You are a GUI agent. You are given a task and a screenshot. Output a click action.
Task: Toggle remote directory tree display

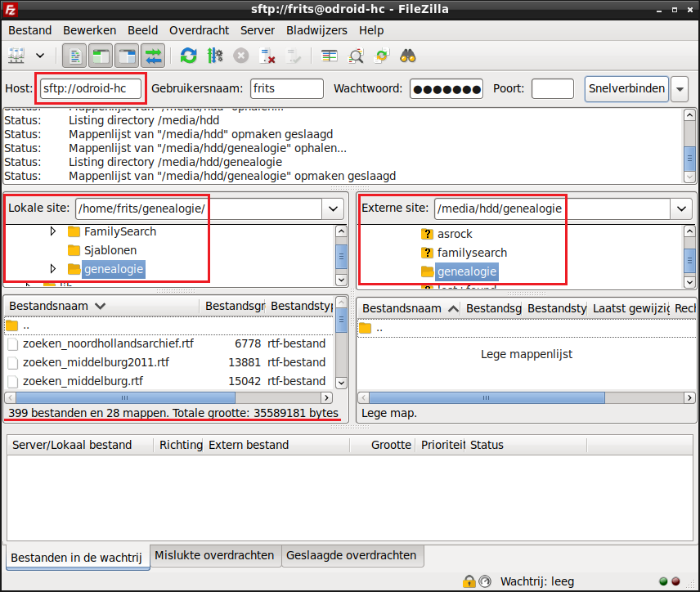(x=128, y=56)
